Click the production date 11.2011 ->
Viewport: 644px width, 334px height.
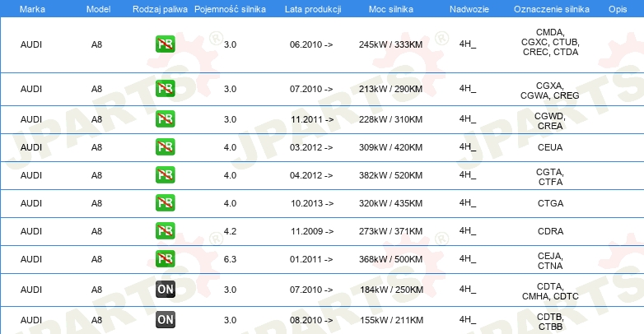312,119
